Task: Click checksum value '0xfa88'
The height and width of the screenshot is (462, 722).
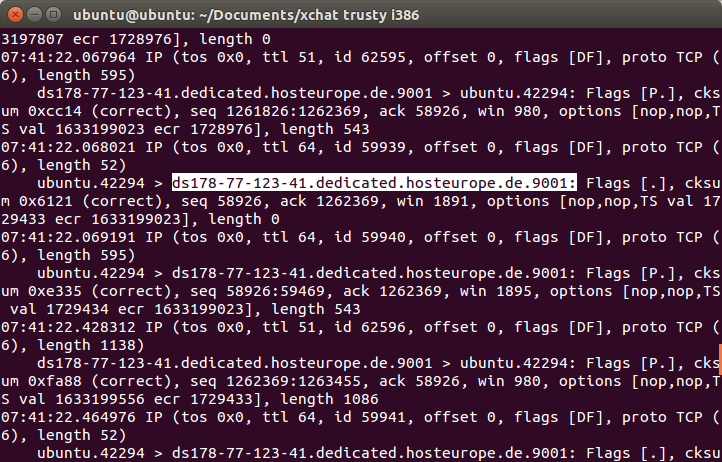Action: click(55, 381)
